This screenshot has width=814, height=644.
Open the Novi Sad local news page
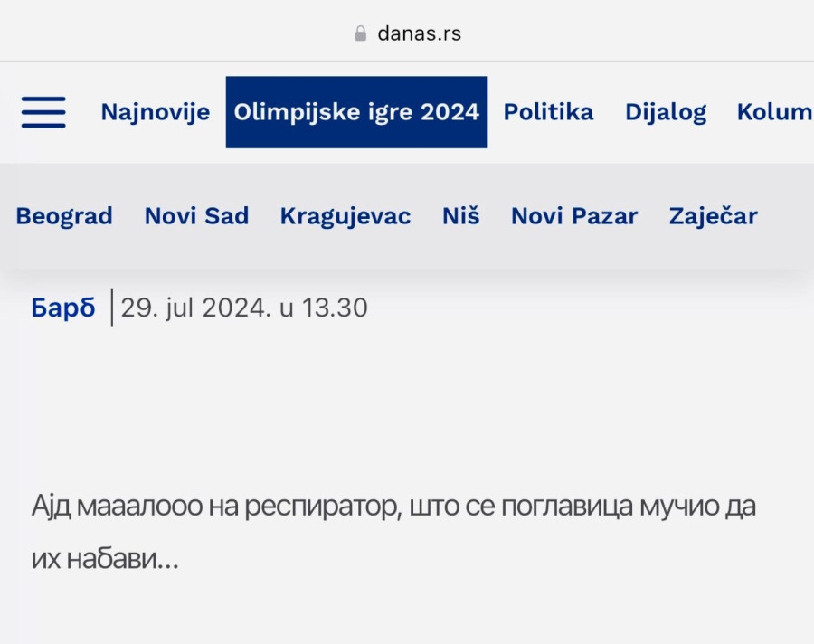click(x=196, y=216)
